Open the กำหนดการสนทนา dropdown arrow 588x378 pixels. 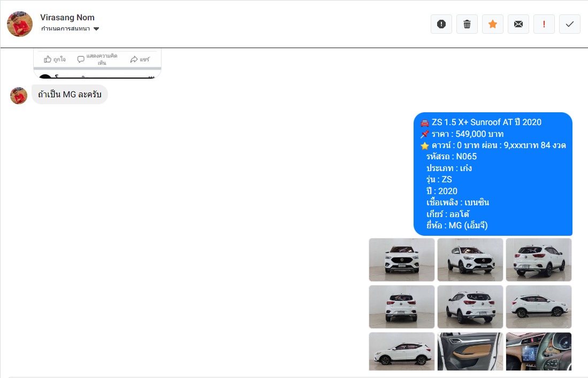(96, 29)
